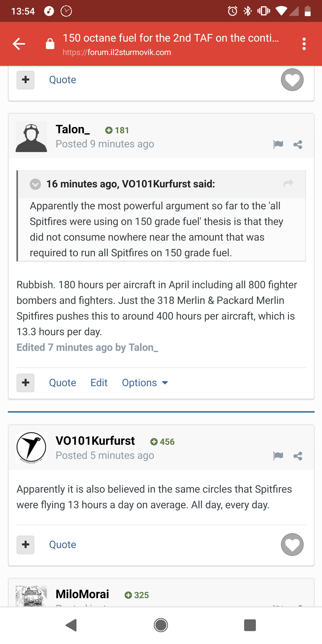Viewport: 322px width, 644px height.
Task: Like the top post with heart button
Action: [292, 80]
